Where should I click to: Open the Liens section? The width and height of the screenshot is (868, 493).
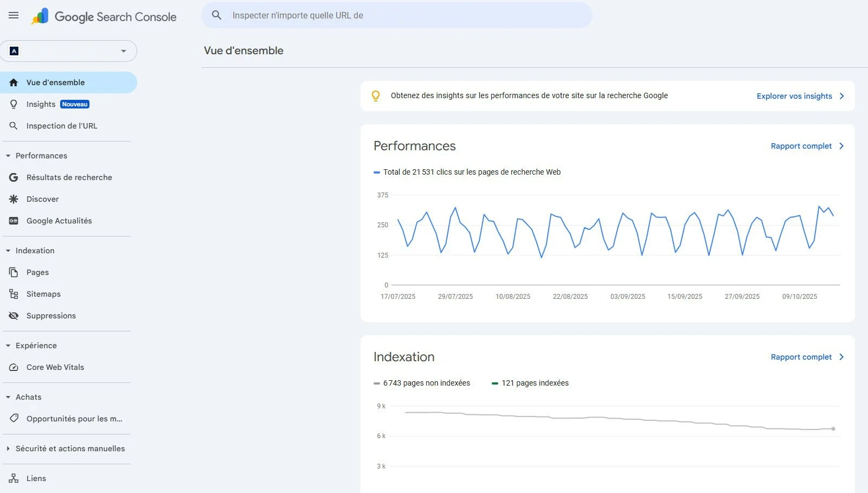[36, 478]
